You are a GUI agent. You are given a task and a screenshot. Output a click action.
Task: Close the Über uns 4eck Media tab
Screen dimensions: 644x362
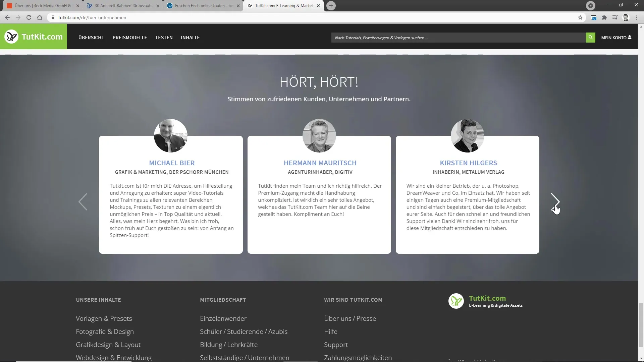pyautogui.click(x=78, y=6)
